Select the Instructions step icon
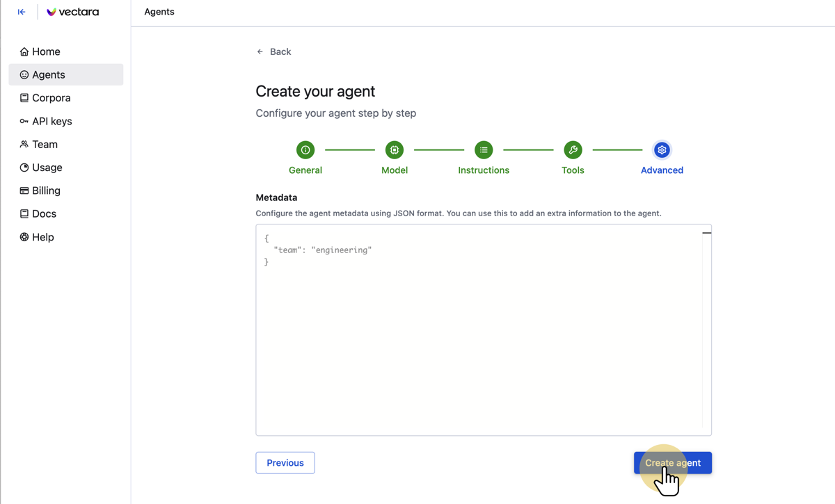835x504 pixels. pos(484,150)
